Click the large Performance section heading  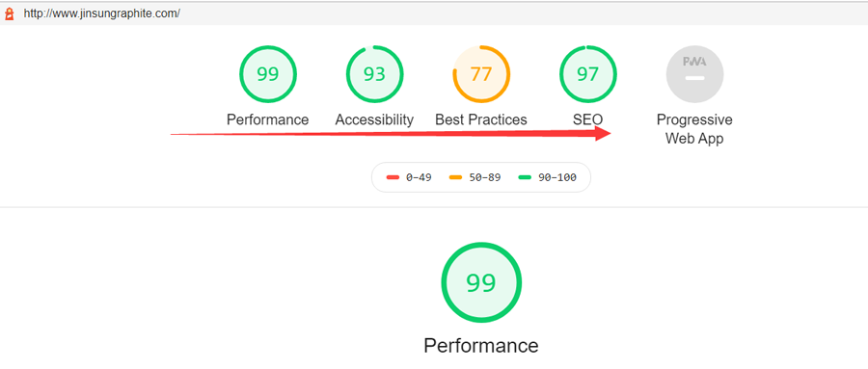click(481, 346)
